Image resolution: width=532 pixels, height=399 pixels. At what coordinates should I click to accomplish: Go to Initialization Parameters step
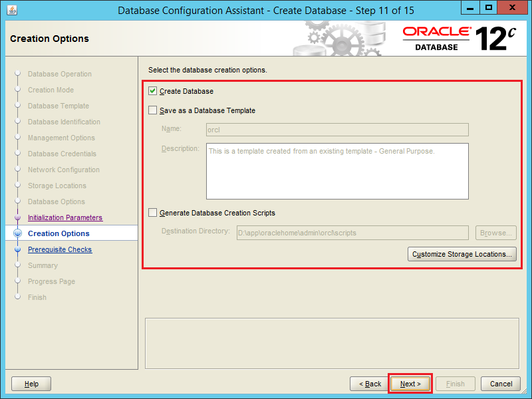pos(65,217)
